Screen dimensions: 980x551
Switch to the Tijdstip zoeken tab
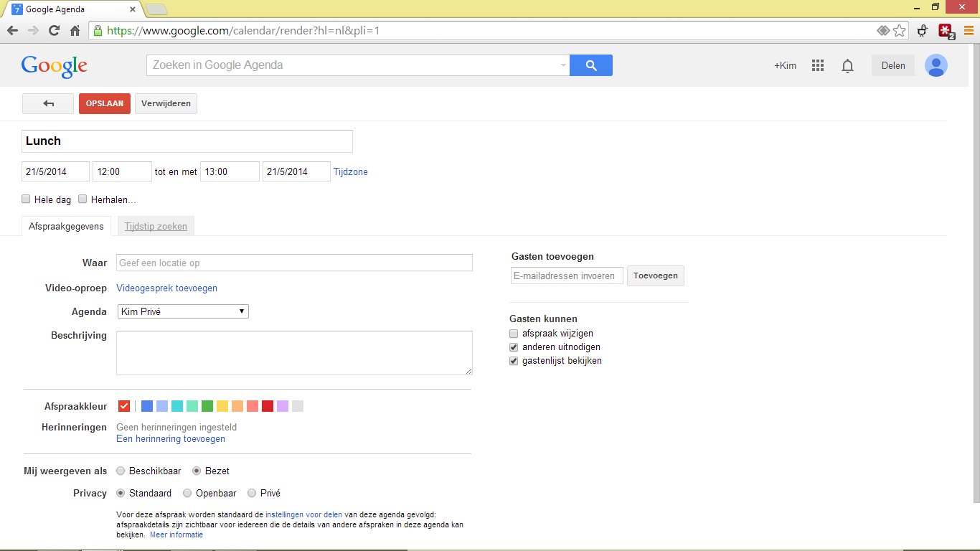click(x=156, y=227)
